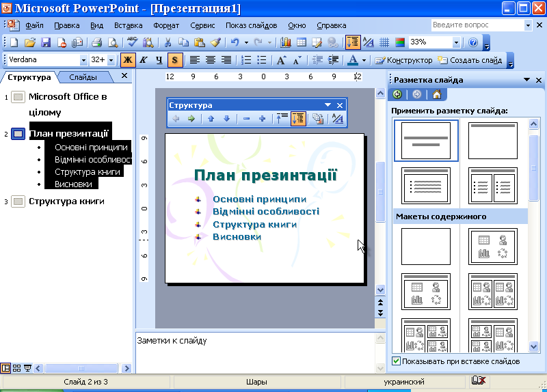Open the Вставка menu
Viewport: 547px width, 392px height.
128,25
